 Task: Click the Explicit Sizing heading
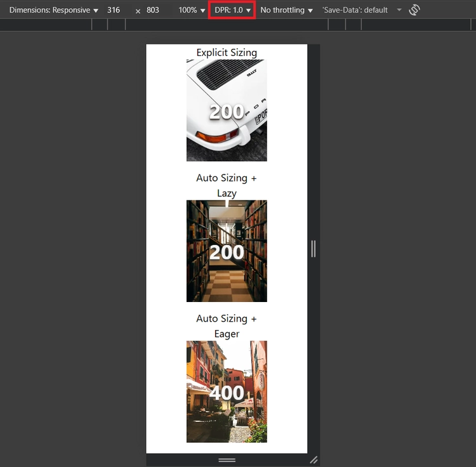[x=227, y=53]
